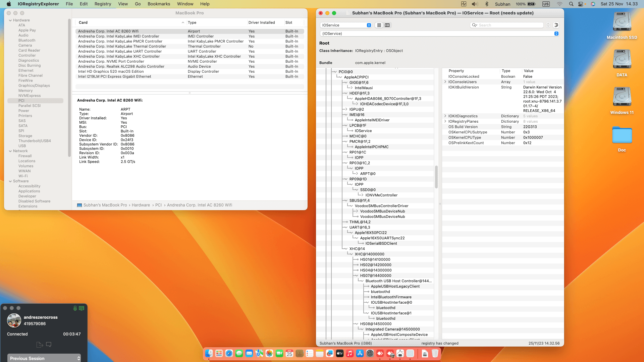Screen dimensions: 644x362
Task: Select IntelBluetoothFirmware in the registry tree
Action: coord(391,297)
